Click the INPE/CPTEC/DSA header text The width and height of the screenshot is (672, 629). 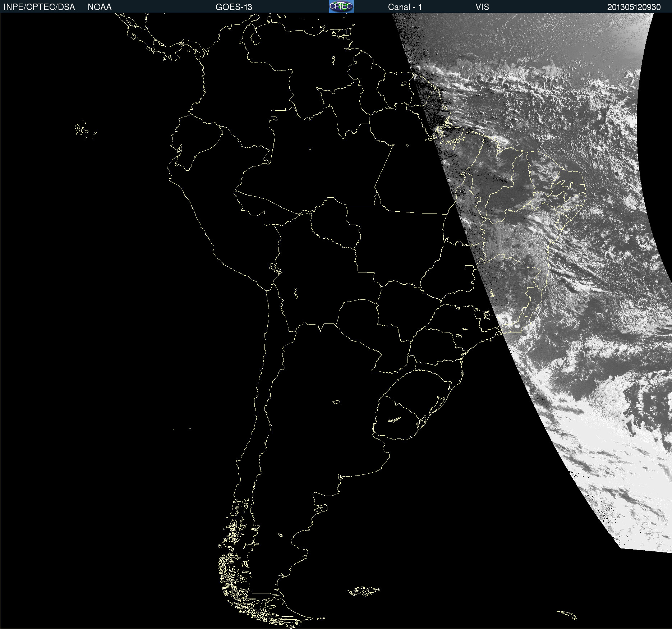point(39,7)
